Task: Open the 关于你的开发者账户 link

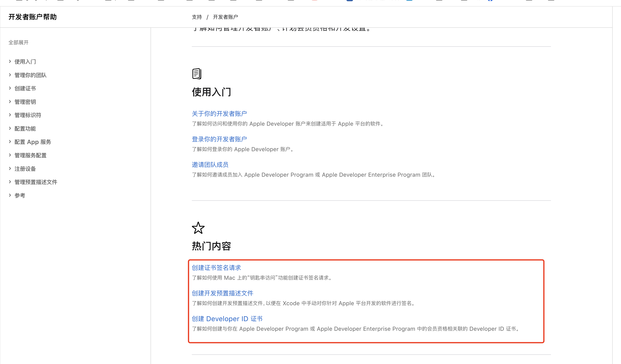Action: click(219, 113)
